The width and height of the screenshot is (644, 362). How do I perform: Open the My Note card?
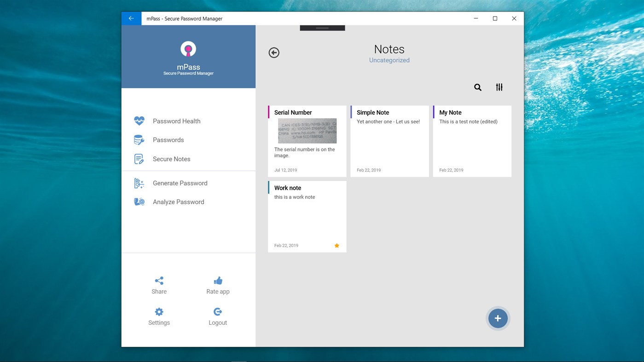472,141
